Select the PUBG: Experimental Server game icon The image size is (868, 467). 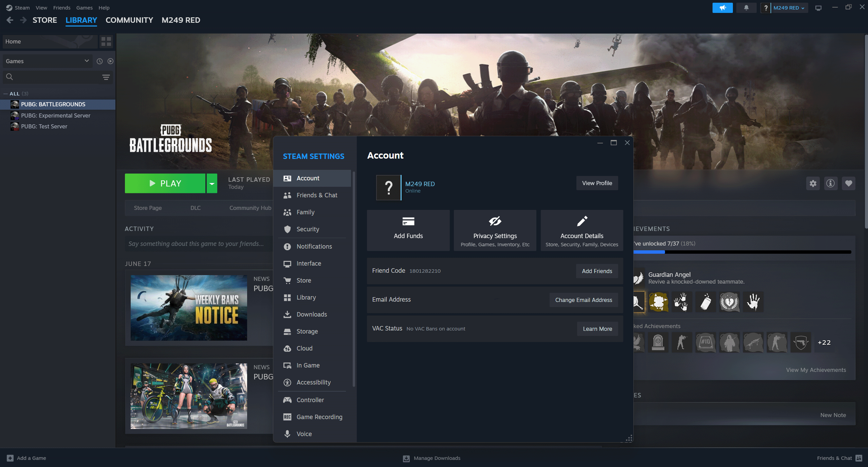(x=15, y=115)
